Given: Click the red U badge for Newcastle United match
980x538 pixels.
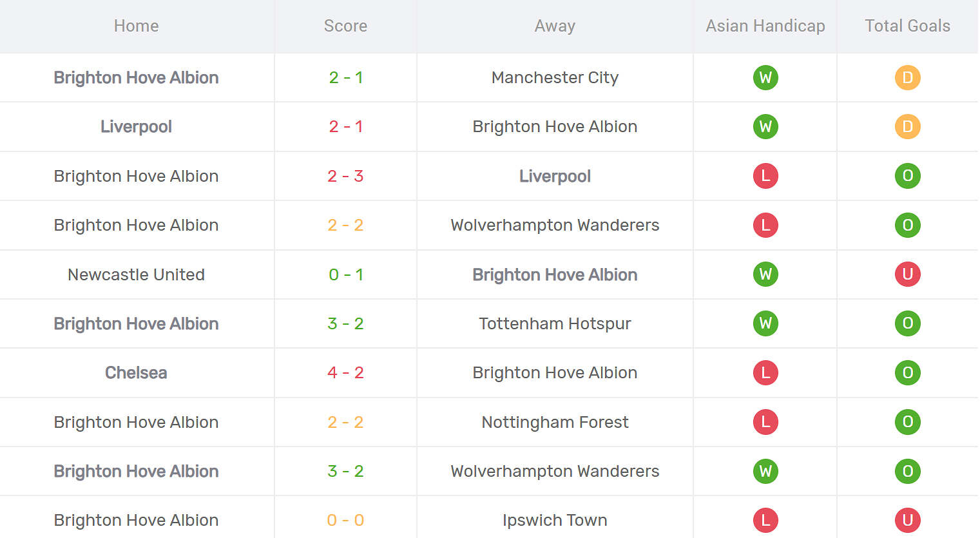Looking at the screenshot, I should click(x=907, y=274).
